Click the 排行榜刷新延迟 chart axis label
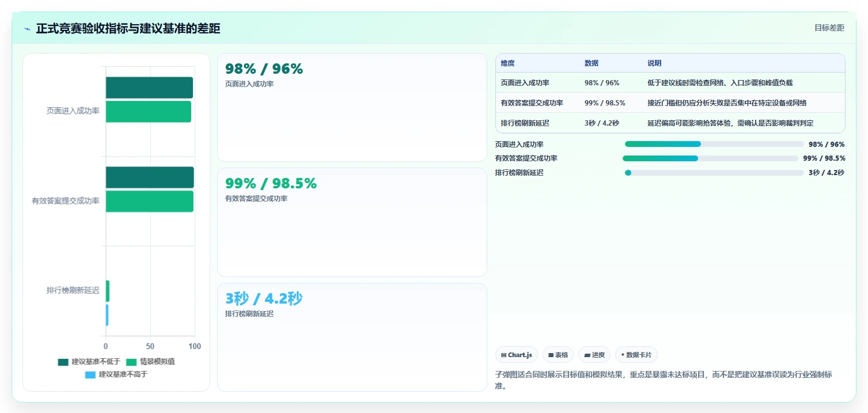 [73, 291]
